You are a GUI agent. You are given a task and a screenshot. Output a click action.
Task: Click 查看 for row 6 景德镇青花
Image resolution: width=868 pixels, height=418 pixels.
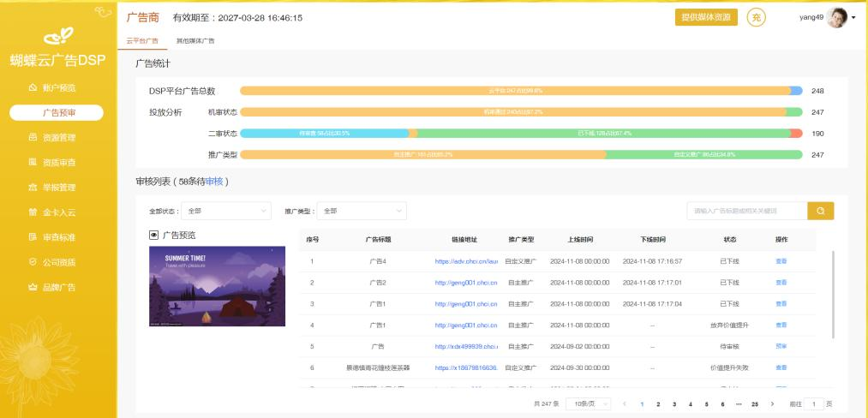[781, 367]
